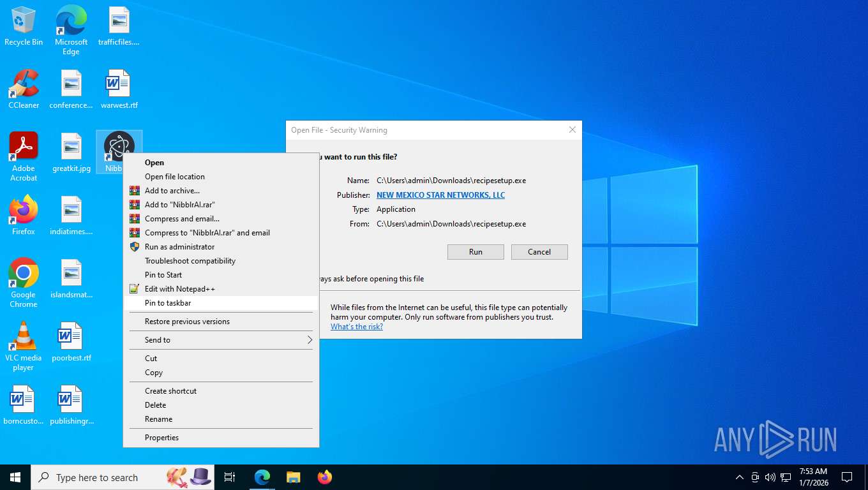The height and width of the screenshot is (490, 868).
Task: Select poorbest.rtf document icon
Action: [x=71, y=342]
